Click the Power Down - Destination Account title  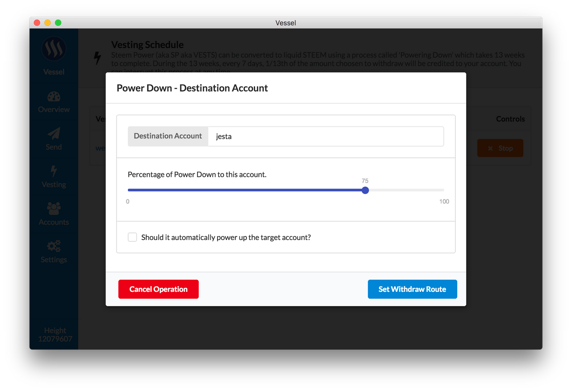tap(192, 88)
